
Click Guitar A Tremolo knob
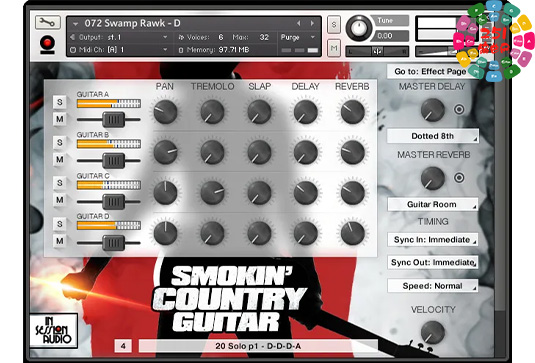pyautogui.click(x=212, y=112)
